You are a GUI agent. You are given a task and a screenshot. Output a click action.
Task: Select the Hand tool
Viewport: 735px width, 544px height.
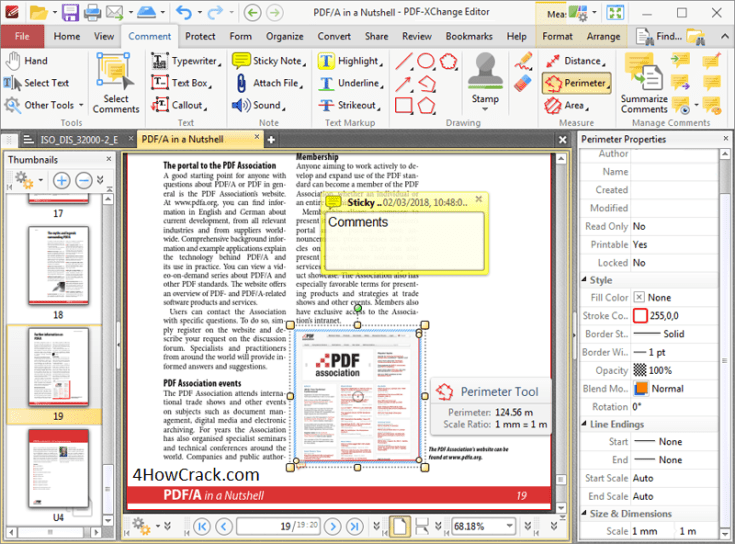pyautogui.click(x=26, y=61)
